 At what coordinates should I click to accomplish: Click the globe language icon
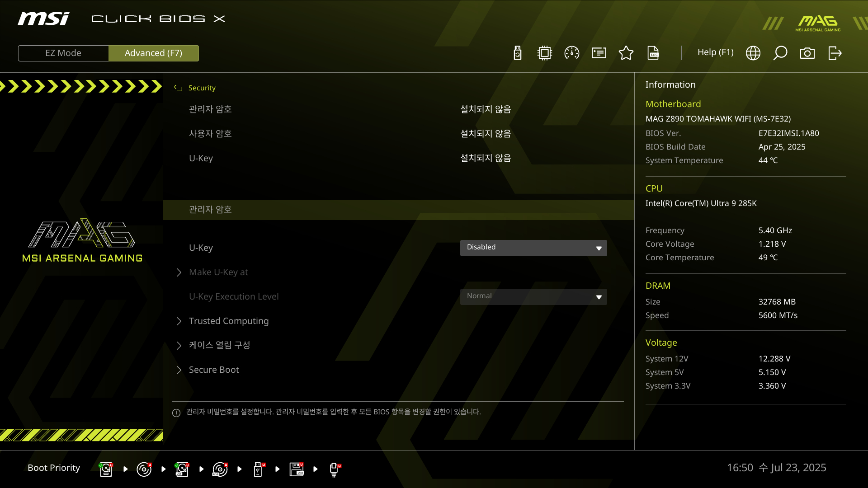[753, 53]
